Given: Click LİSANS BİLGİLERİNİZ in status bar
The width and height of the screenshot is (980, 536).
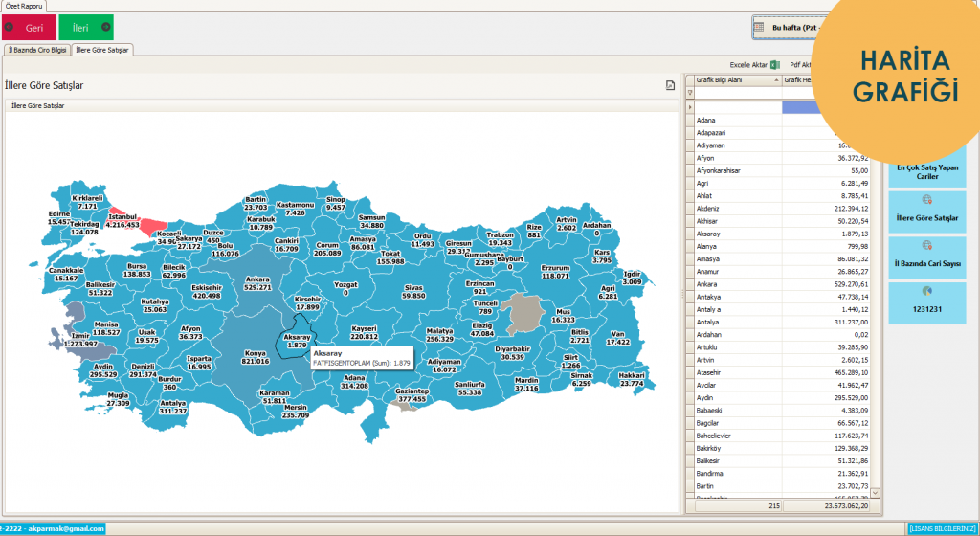Looking at the screenshot, I should [942, 529].
